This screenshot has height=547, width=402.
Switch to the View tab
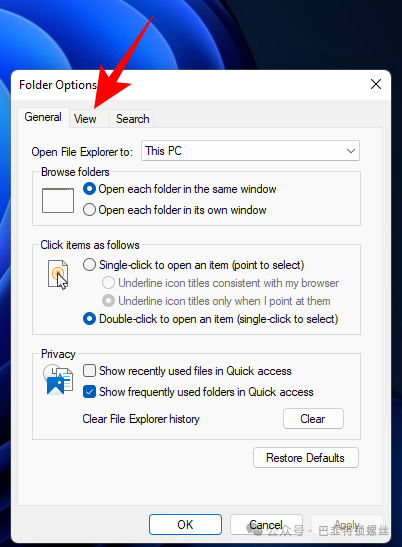(x=85, y=119)
